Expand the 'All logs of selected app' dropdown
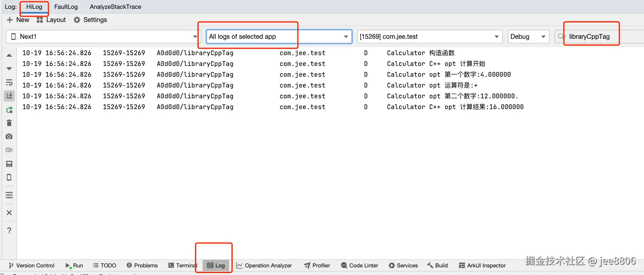 click(x=279, y=37)
